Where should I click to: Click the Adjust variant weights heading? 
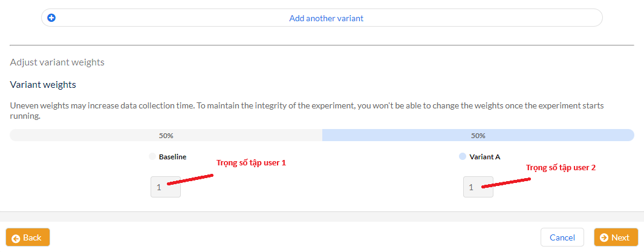point(57,62)
